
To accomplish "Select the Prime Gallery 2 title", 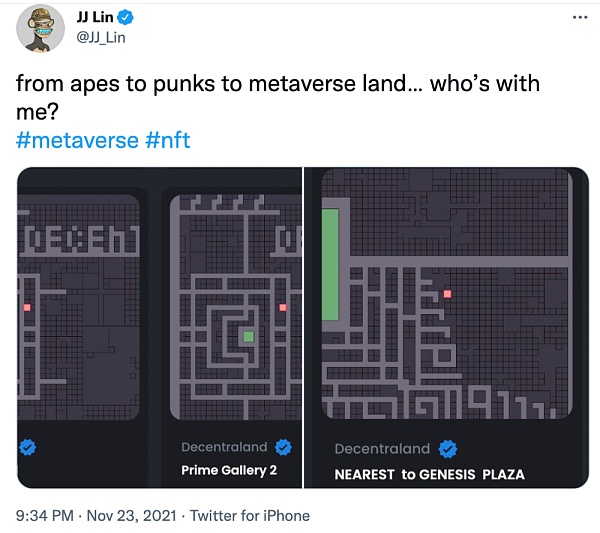I will pos(229,469).
